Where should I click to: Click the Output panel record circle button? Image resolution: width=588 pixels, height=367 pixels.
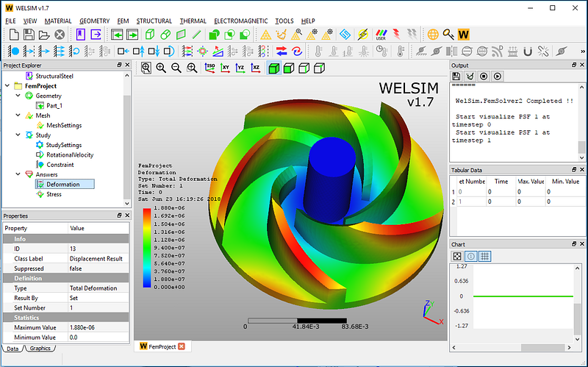pos(484,76)
